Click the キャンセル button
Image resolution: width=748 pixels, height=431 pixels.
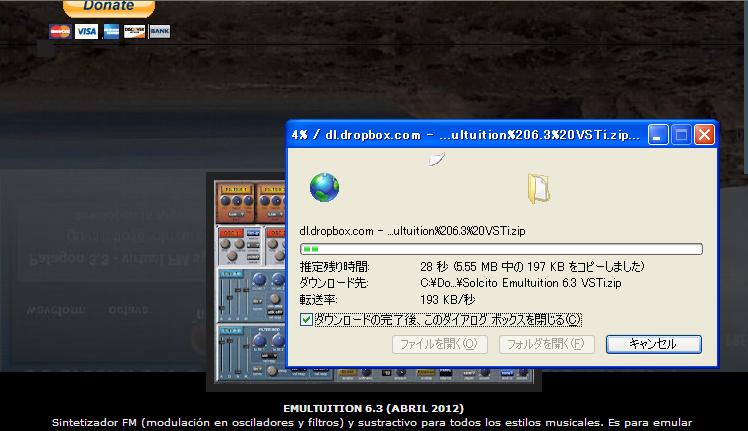(x=654, y=344)
